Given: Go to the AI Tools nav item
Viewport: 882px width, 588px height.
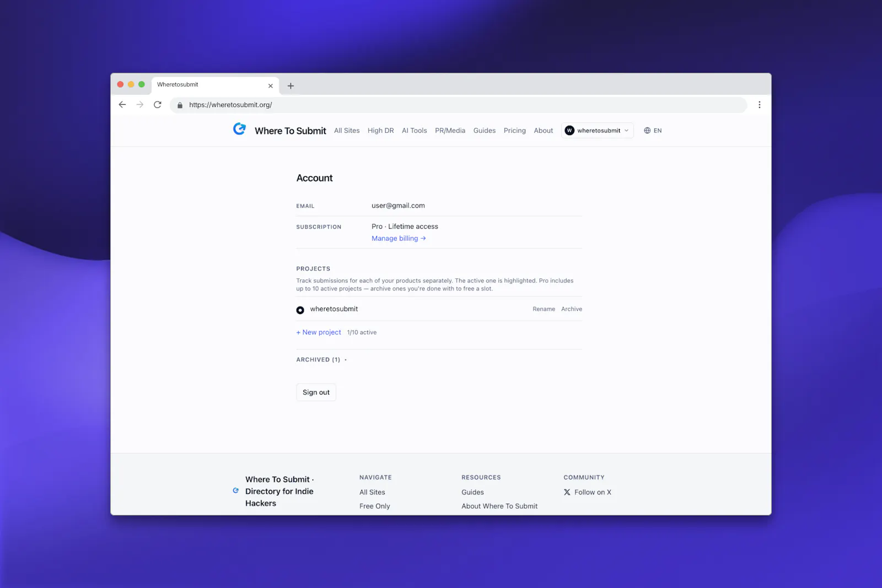Looking at the screenshot, I should pos(415,131).
